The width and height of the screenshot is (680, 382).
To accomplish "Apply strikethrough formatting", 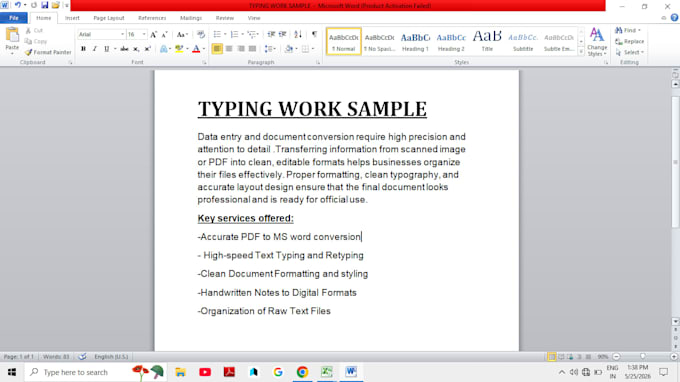I will (124, 49).
